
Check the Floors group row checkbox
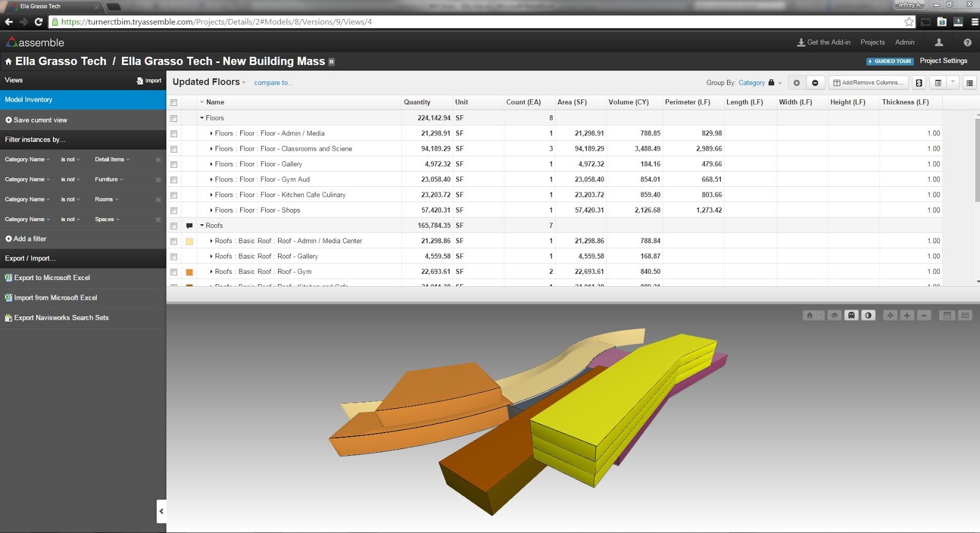174,118
